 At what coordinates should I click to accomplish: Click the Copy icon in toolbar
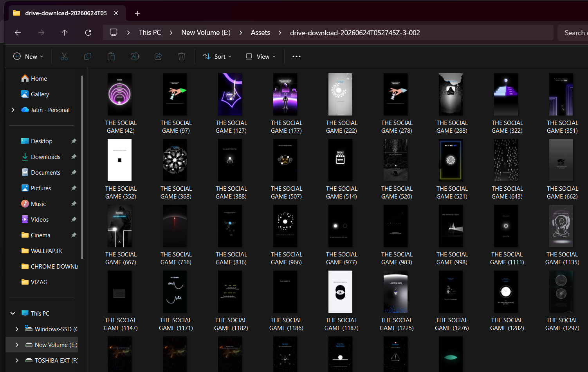[88, 56]
